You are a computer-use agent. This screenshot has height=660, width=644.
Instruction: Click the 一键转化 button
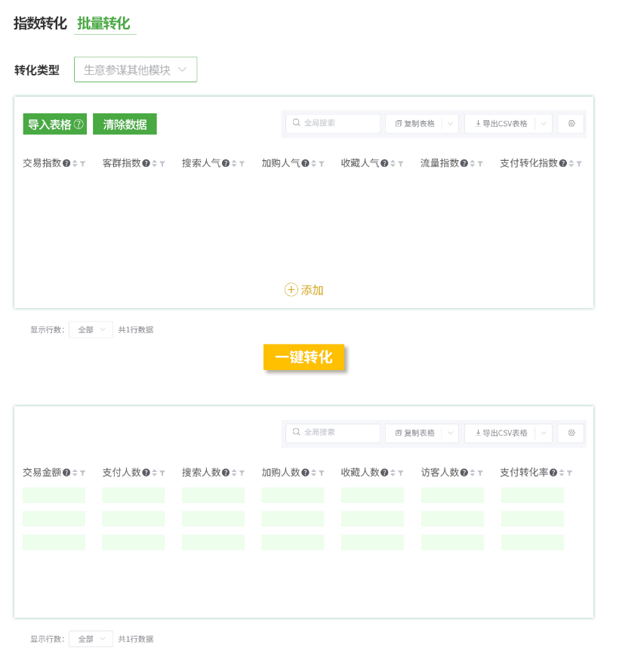(304, 357)
